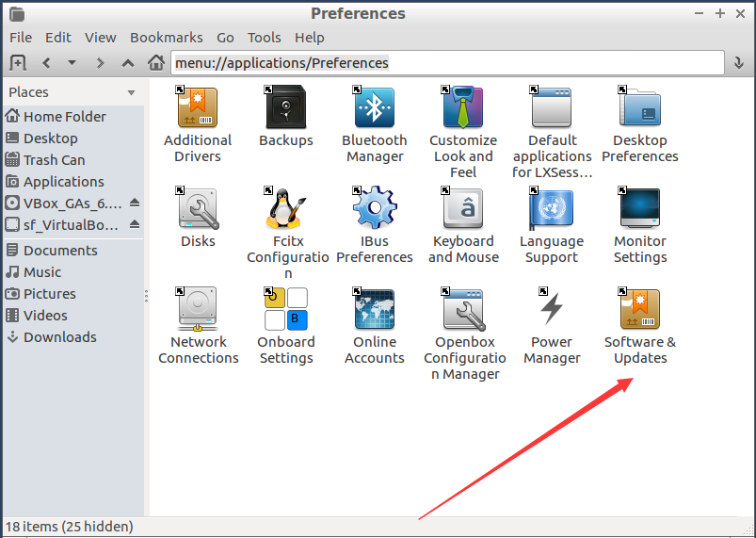756x538 pixels.
Task: Open the Tools menu
Action: (265, 38)
